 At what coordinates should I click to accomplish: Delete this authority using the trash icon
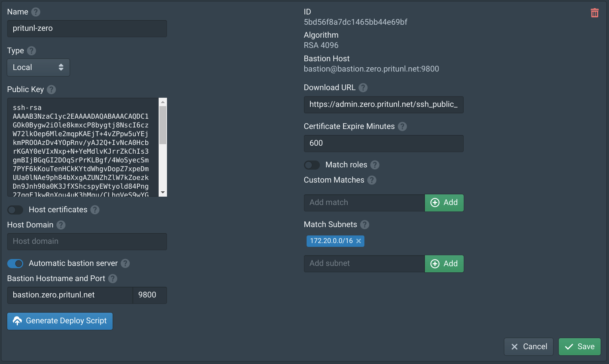(x=595, y=13)
